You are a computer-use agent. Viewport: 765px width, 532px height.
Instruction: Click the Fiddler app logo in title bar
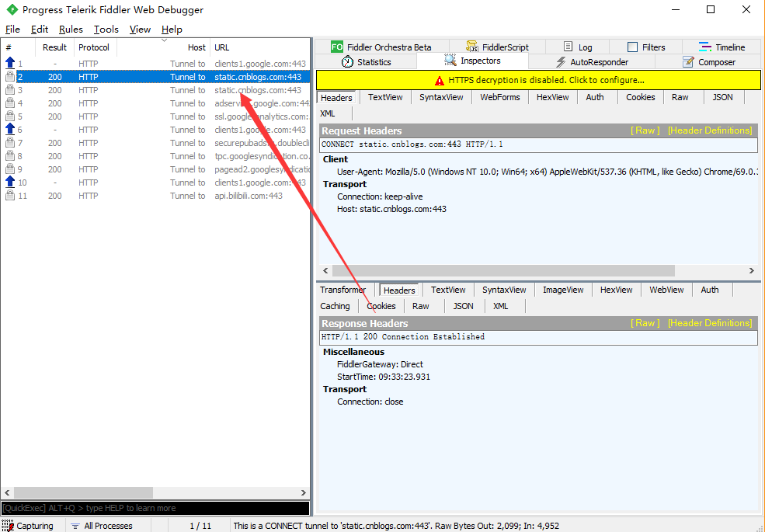(12, 9)
